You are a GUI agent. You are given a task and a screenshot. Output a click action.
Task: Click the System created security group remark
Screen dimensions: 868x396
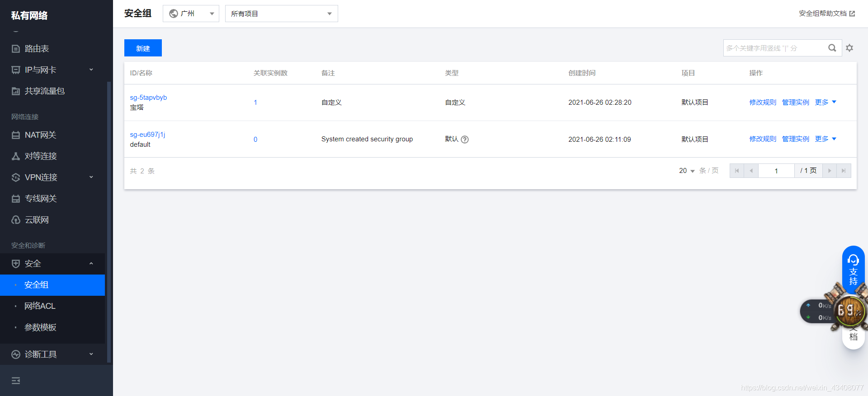click(367, 139)
